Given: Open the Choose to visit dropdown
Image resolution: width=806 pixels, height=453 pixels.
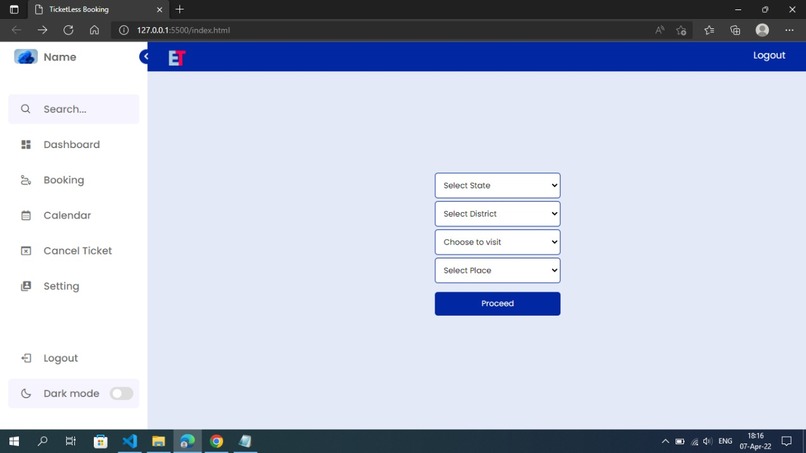Looking at the screenshot, I should click(x=497, y=242).
